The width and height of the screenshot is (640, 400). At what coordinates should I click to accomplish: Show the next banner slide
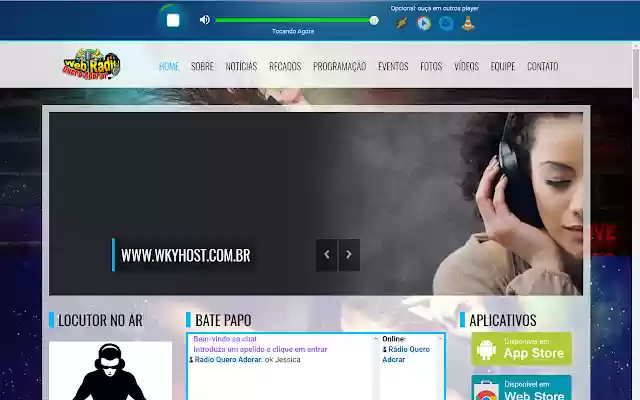(349, 255)
